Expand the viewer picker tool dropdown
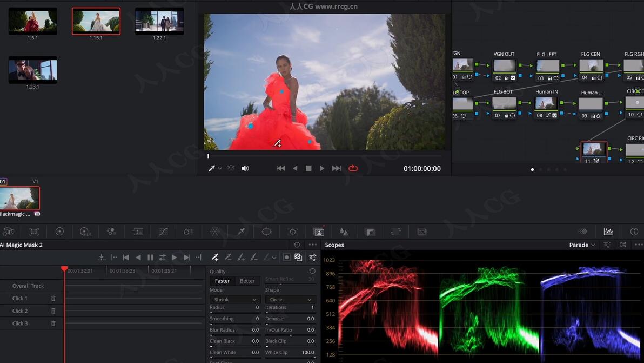The width and height of the screenshot is (644, 363). pos(220,169)
